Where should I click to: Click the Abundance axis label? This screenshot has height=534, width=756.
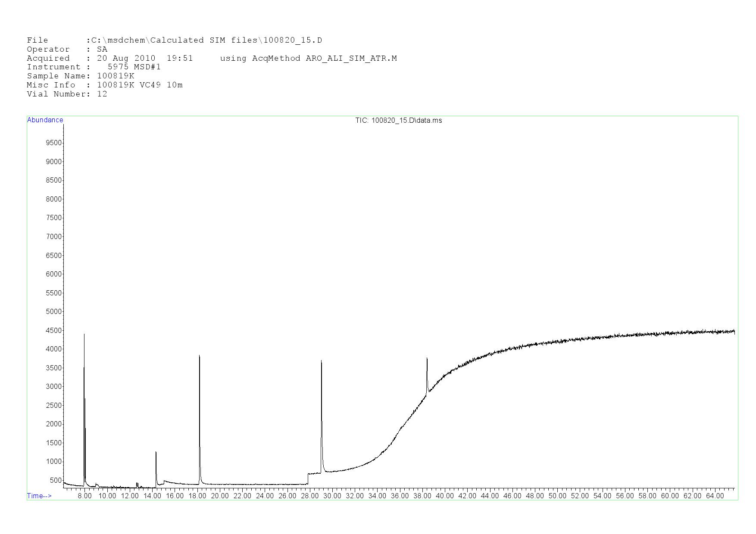click(x=45, y=120)
